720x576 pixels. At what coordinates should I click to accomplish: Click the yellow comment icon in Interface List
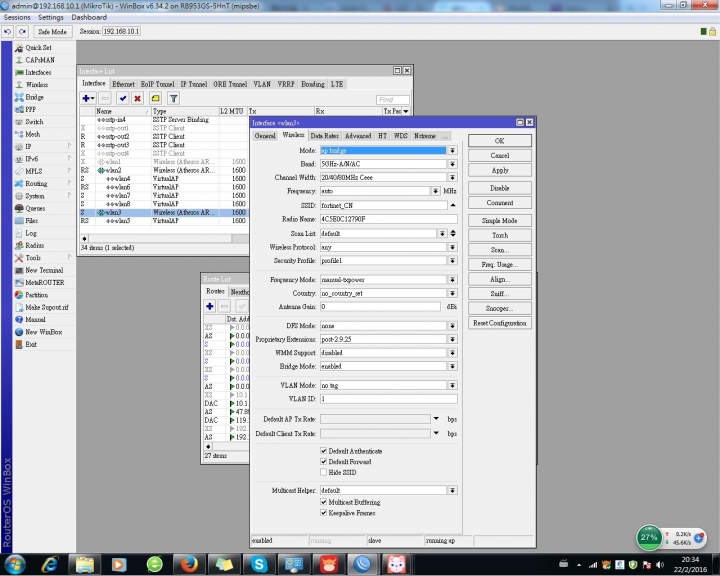[x=156, y=98]
